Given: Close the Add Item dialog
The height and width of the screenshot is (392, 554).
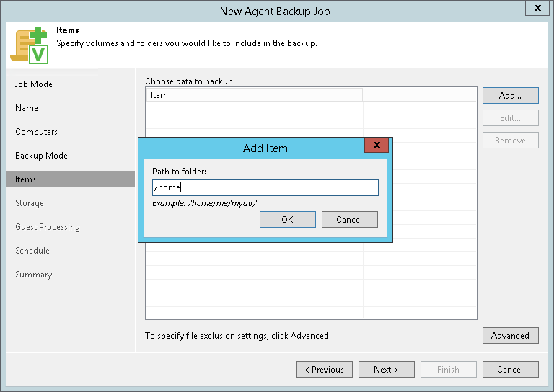Looking at the screenshot, I should [x=377, y=146].
